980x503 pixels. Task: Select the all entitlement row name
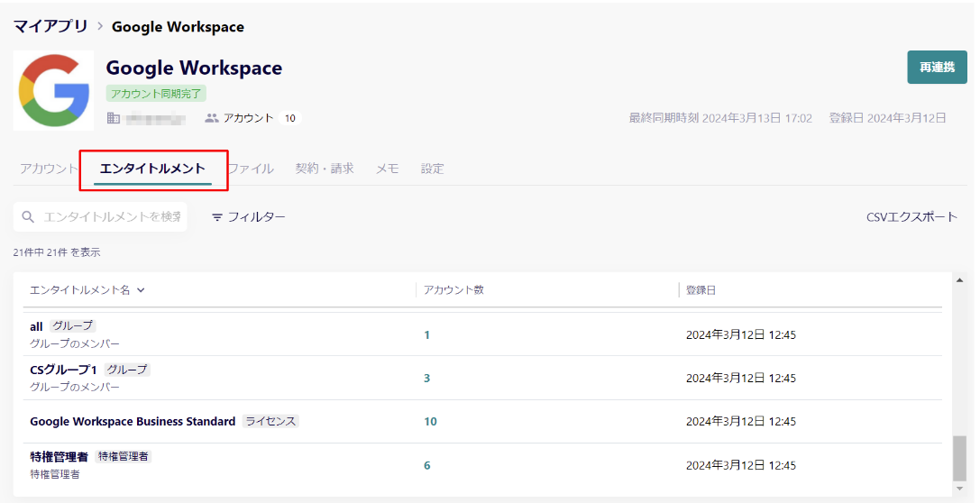[x=36, y=327]
